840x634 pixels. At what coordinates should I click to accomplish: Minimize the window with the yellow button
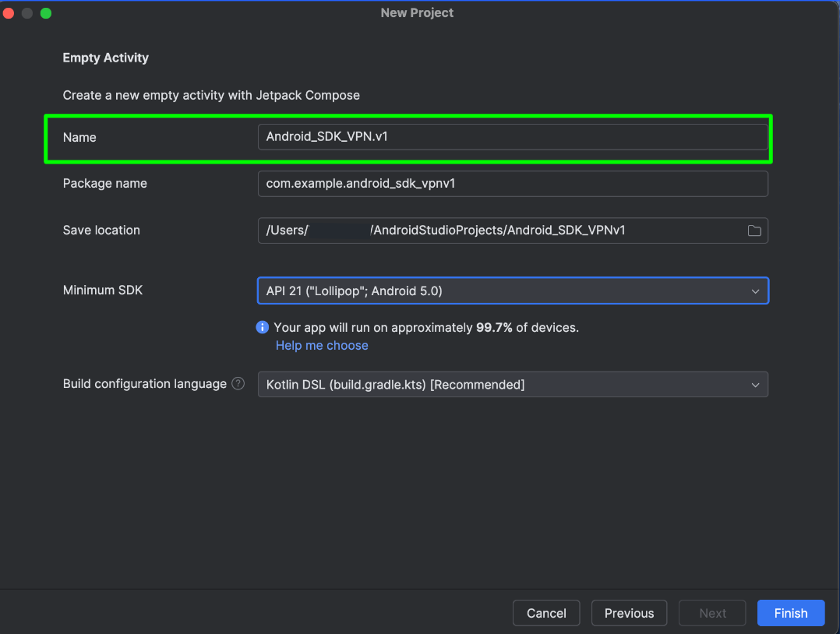[27, 13]
